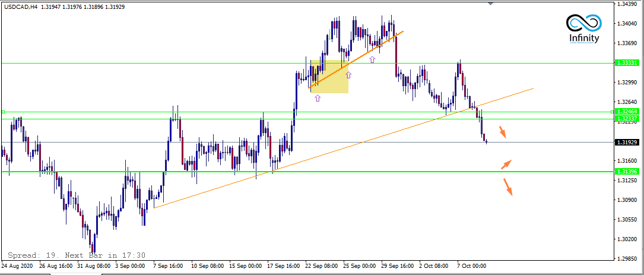Click the 26 Aug 16:00 time label

pos(56,266)
